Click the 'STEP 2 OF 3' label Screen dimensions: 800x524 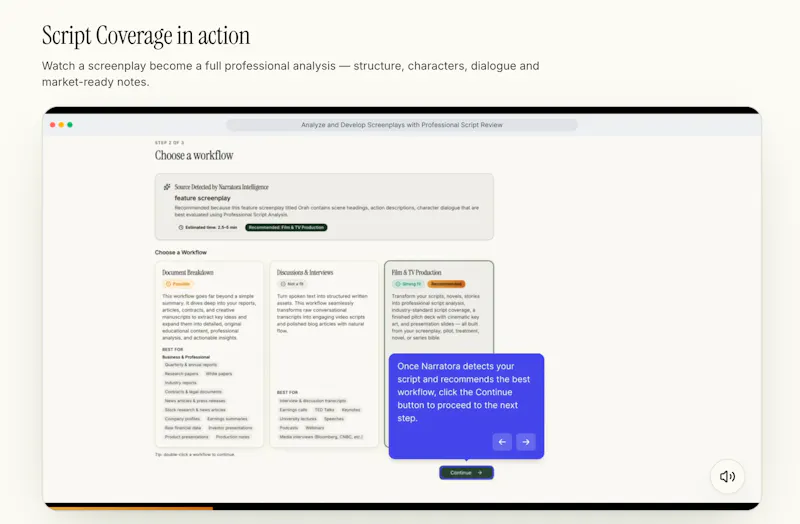coord(169,143)
